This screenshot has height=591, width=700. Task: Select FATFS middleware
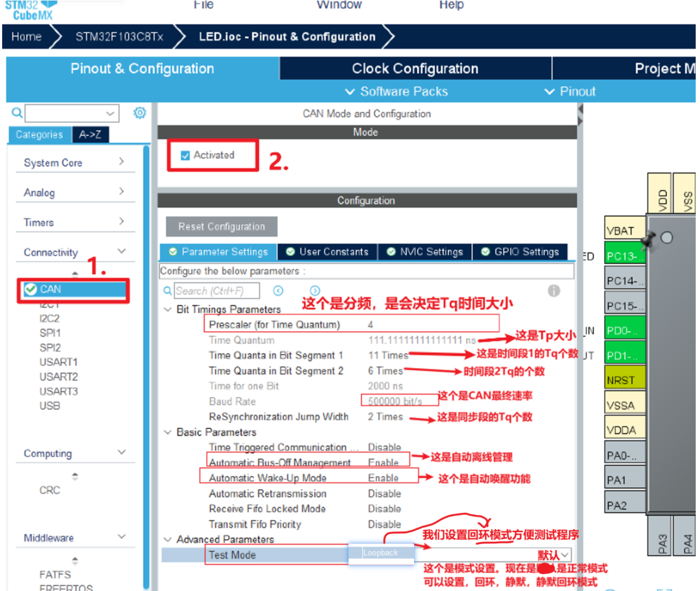tap(55, 574)
